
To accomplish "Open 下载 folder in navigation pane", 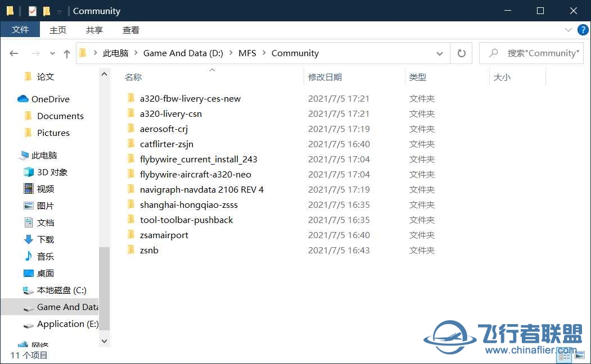I will coord(45,239).
